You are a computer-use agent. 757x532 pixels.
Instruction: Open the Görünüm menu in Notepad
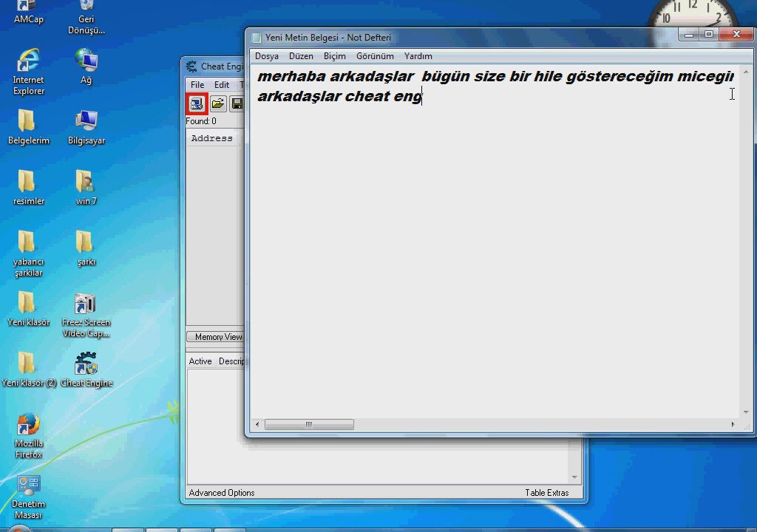tap(375, 56)
